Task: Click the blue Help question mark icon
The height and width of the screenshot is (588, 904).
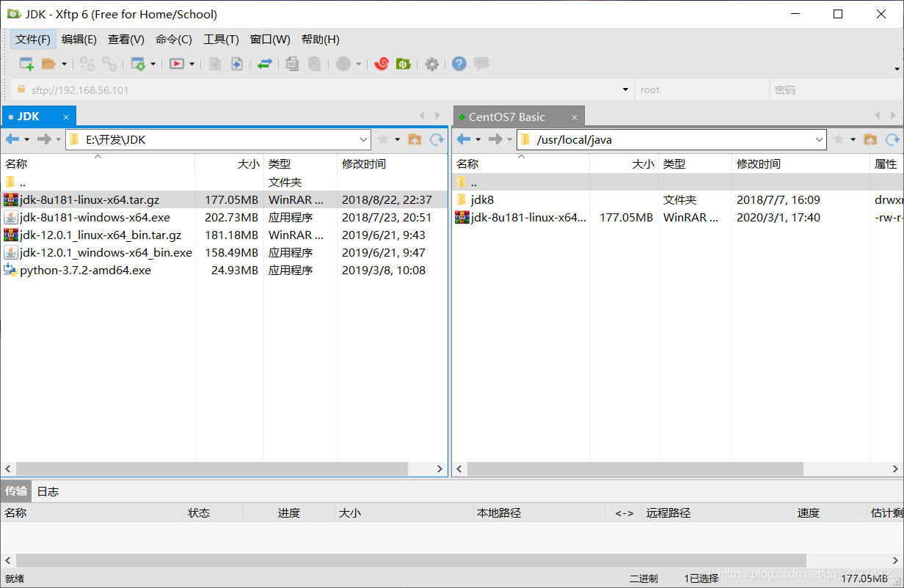Action: click(x=459, y=64)
